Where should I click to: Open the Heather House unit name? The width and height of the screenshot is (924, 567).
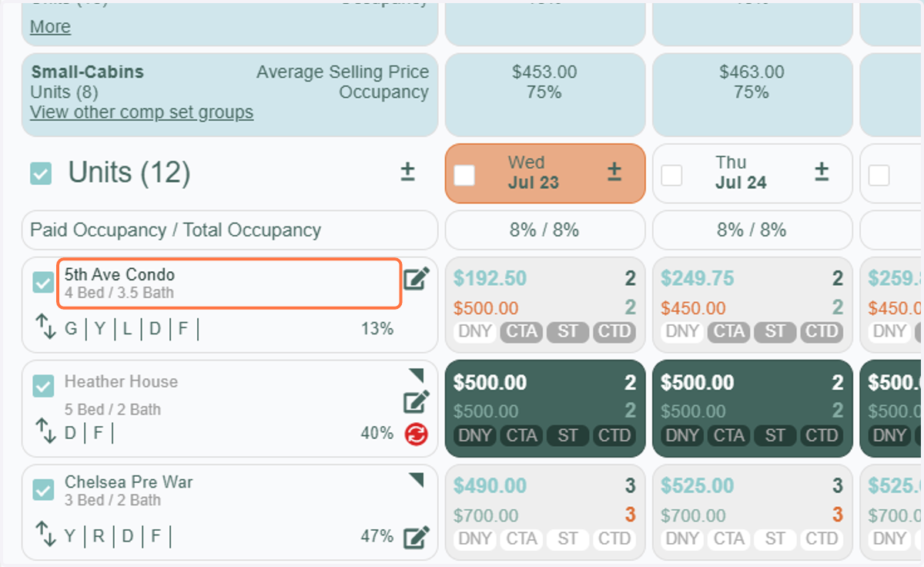[x=121, y=382]
